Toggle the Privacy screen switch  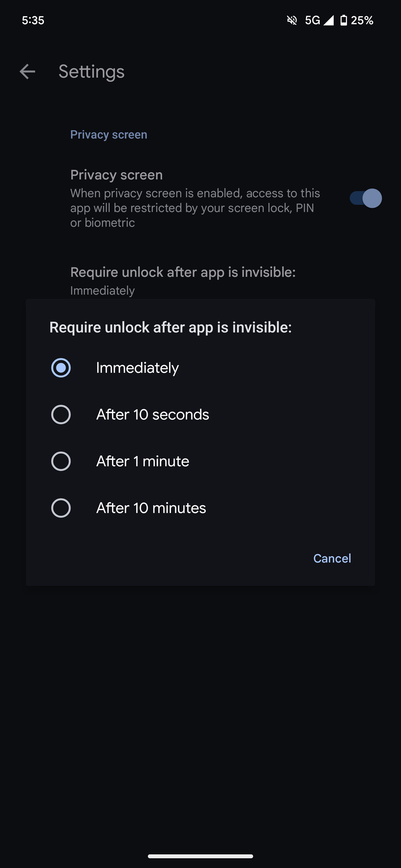366,198
